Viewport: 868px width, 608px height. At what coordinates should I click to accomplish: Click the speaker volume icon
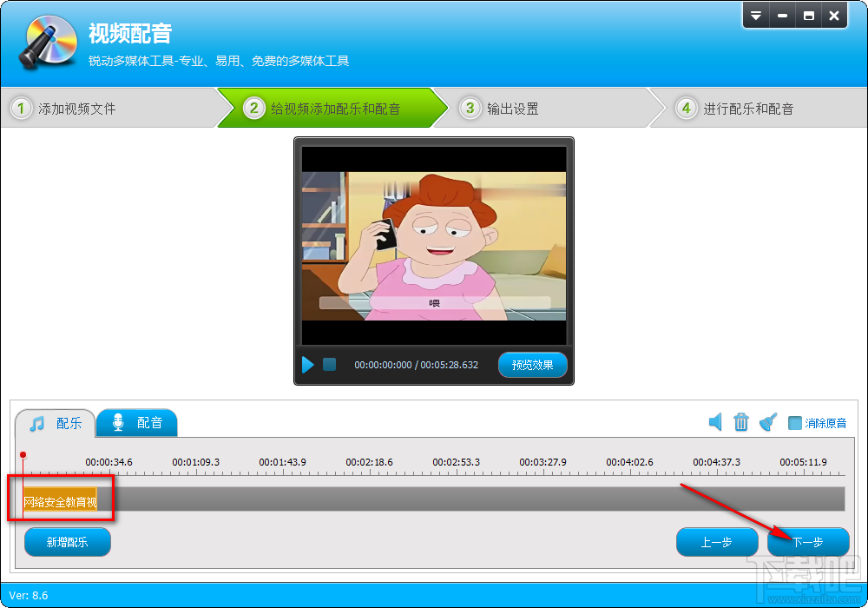point(715,422)
